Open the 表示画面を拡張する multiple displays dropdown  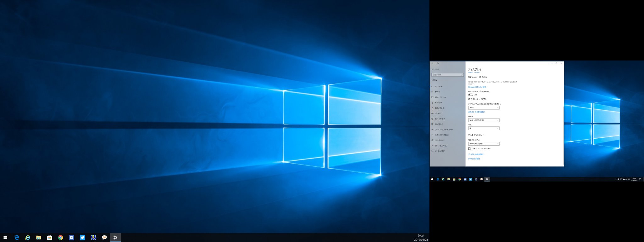[x=484, y=144]
